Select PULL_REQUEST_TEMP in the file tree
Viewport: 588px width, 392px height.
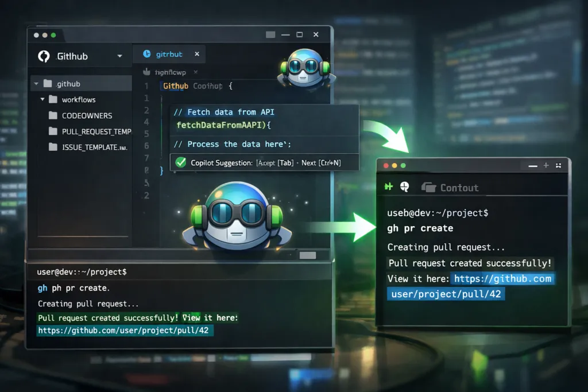click(x=96, y=131)
